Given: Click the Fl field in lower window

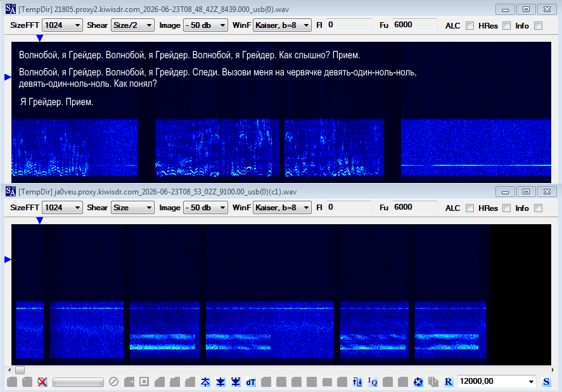Looking at the screenshot, I should pos(348,207).
